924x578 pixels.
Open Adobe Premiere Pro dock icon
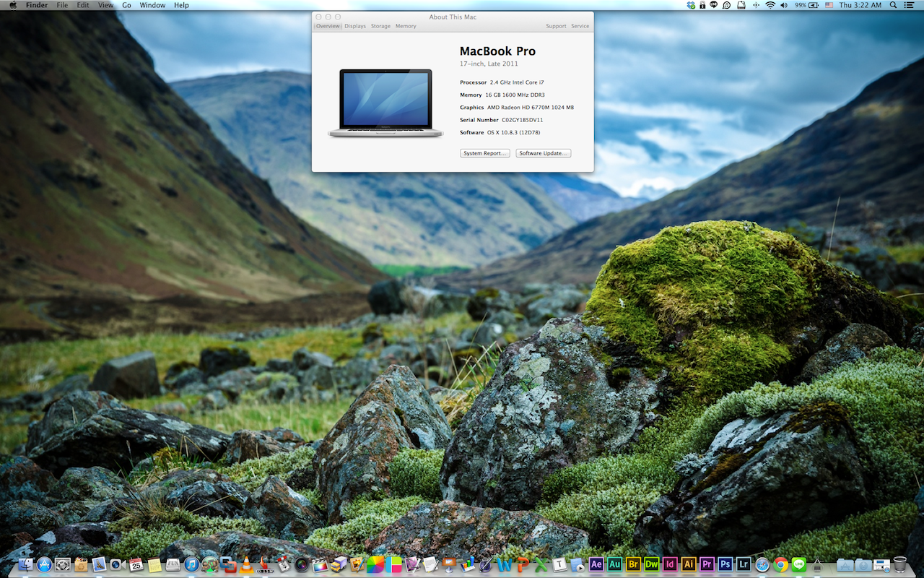coord(707,564)
